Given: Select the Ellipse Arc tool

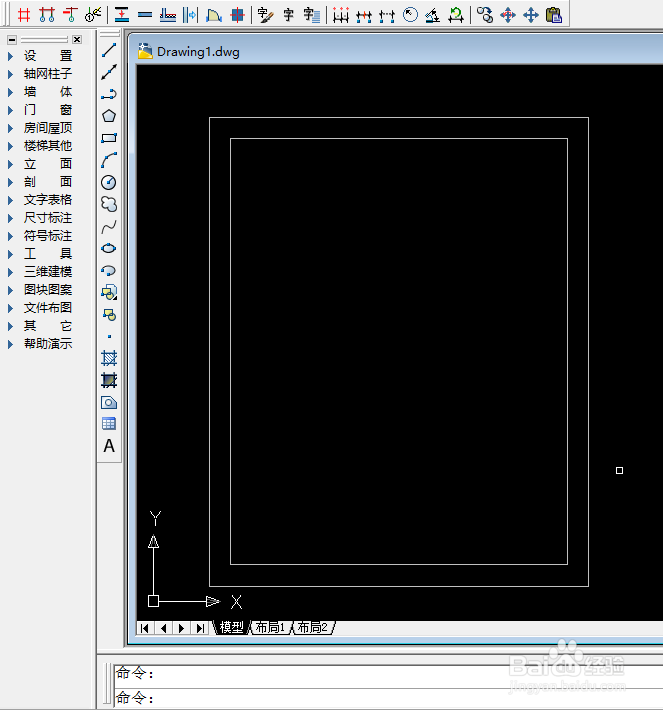Looking at the screenshot, I should (x=109, y=270).
